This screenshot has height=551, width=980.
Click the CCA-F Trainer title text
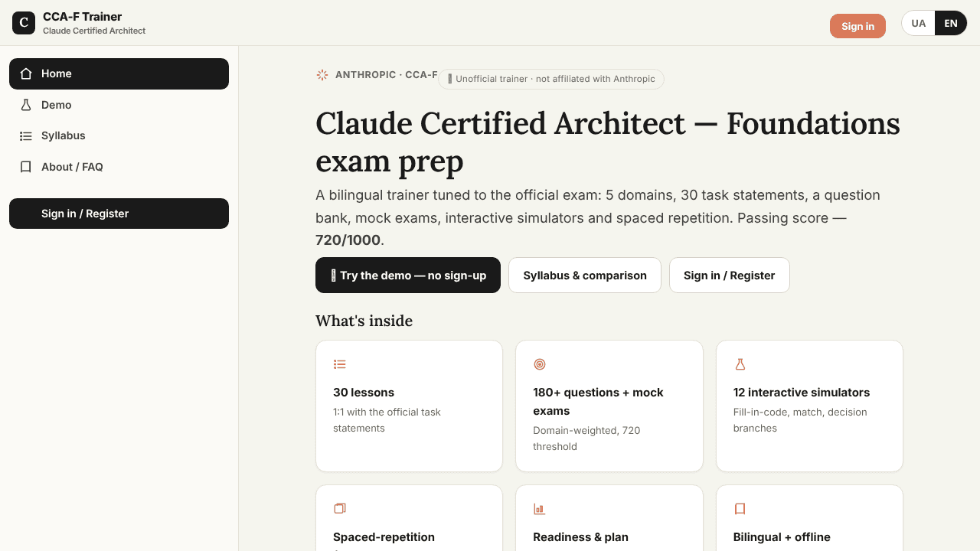pos(83,17)
